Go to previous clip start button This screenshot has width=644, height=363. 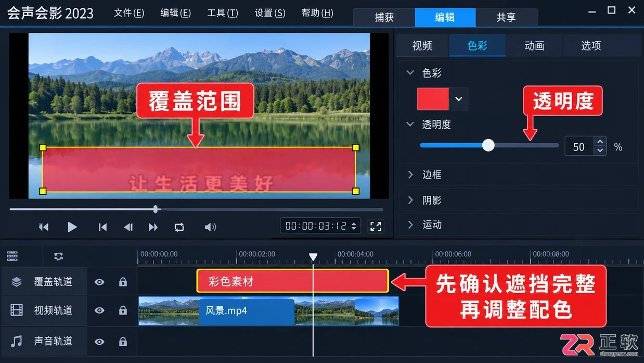(102, 227)
